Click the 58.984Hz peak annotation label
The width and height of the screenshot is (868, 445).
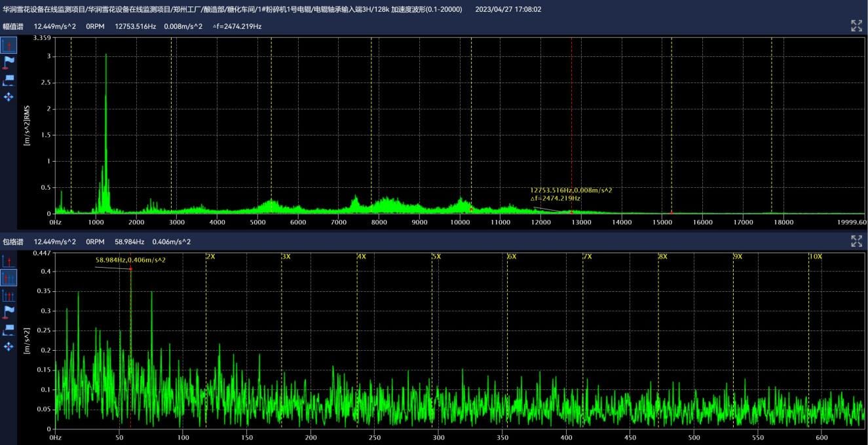(x=130, y=260)
